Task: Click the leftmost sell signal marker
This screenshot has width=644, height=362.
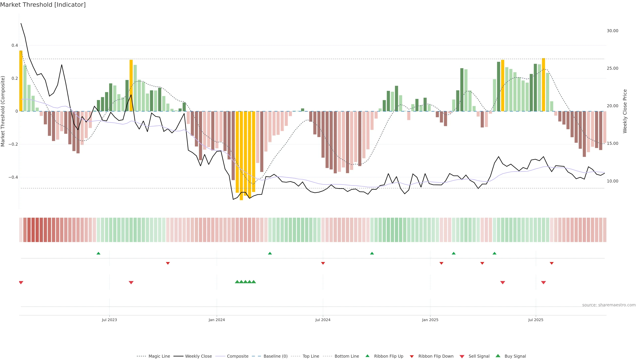Action: coord(21,283)
